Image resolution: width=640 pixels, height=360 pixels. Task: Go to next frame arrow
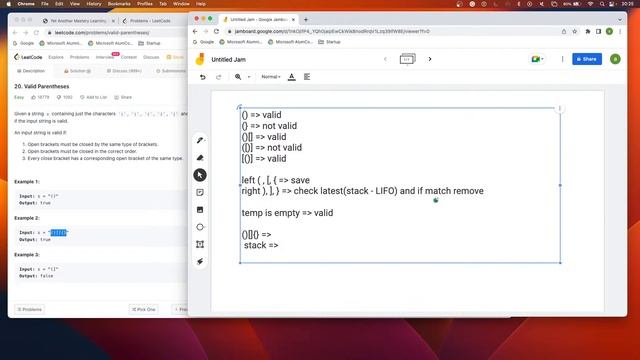click(x=430, y=59)
